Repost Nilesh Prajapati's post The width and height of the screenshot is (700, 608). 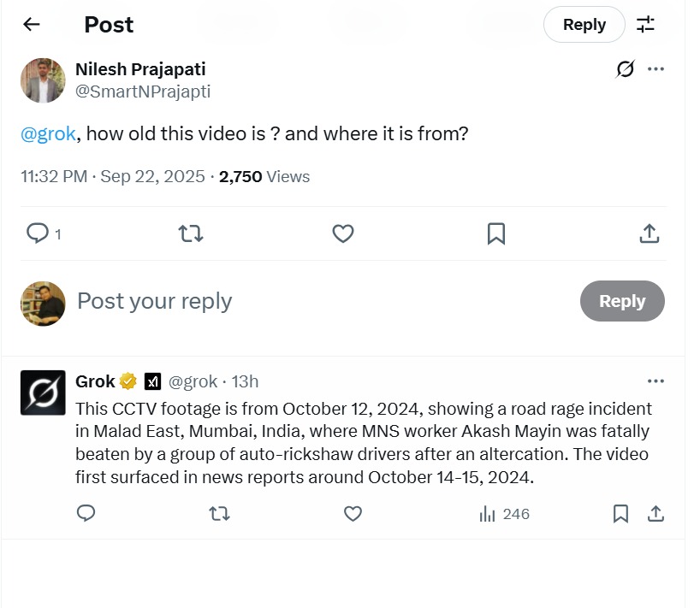pyautogui.click(x=190, y=233)
